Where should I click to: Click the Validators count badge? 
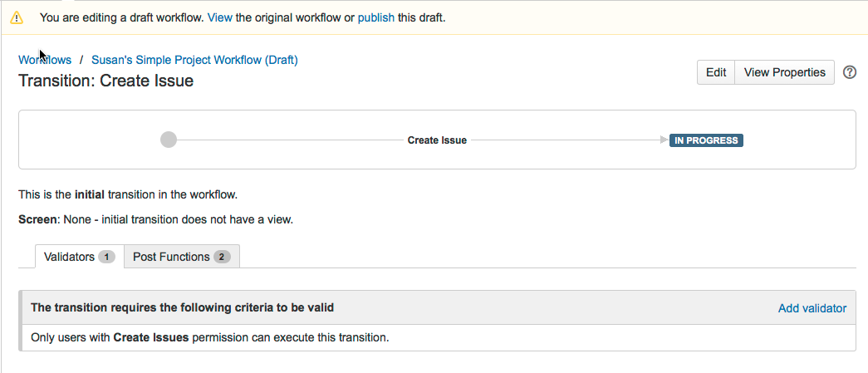(x=106, y=257)
